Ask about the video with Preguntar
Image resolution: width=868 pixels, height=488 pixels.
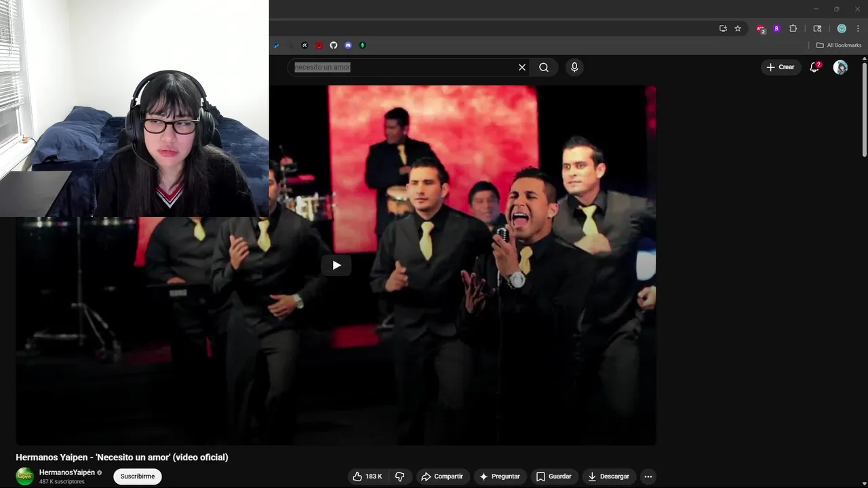click(500, 476)
